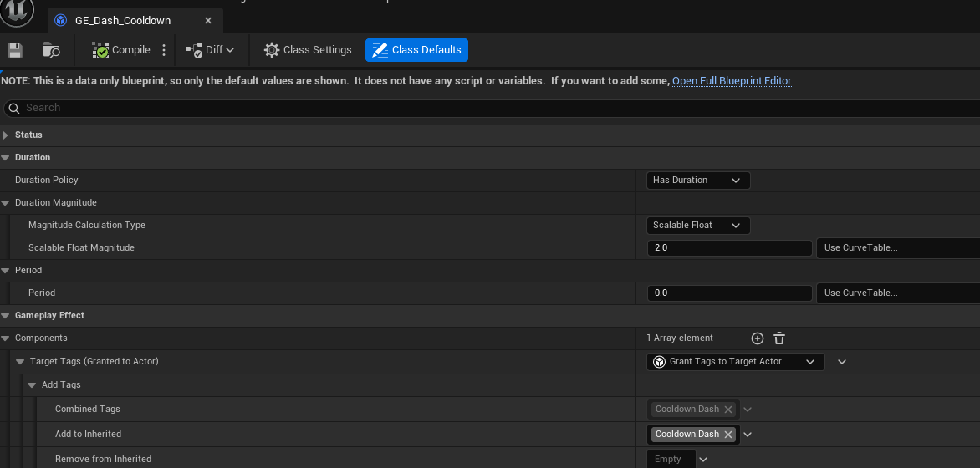Collapse Target Tags (Granted to Actor) row
Viewport: 980px width, 468px height.
[19, 362]
